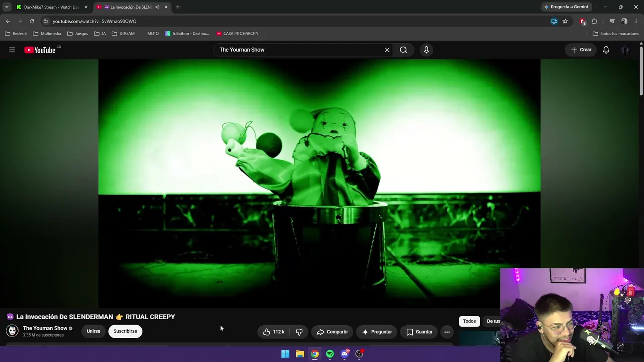The image size is (644, 362).
Task: Open the YouTube account avatar menu
Action: click(625, 50)
